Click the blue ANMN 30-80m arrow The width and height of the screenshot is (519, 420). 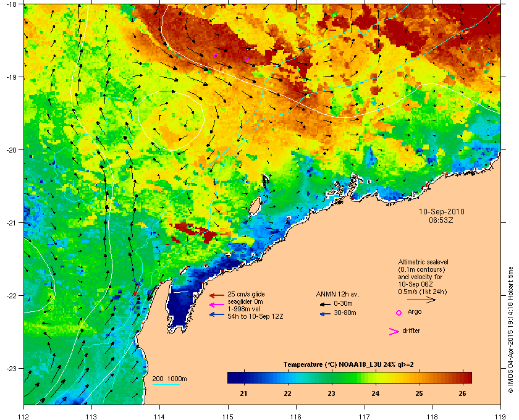(325, 314)
